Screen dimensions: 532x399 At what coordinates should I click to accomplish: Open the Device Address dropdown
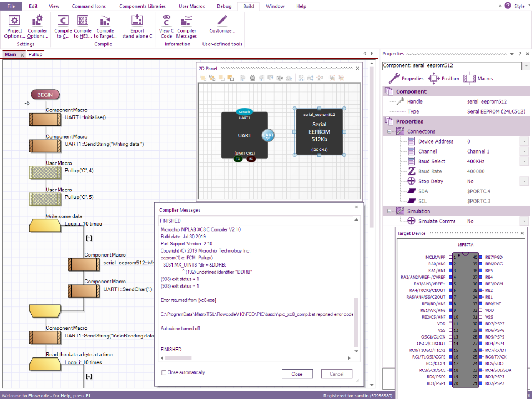pyautogui.click(x=524, y=141)
